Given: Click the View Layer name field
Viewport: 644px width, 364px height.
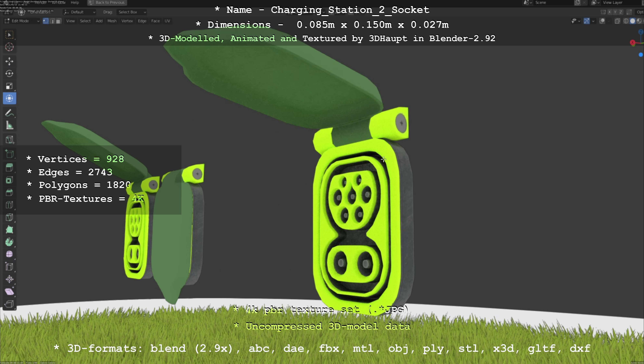Looking at the screenshot, I should pos(621,2).
